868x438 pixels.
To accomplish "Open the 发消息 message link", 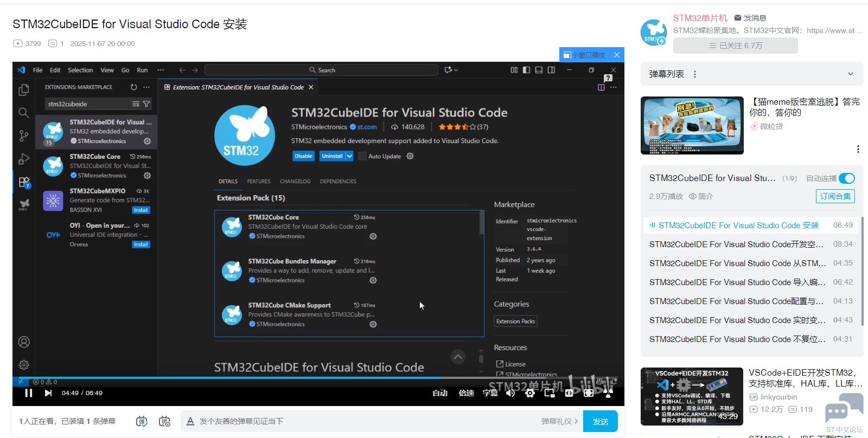I will pos(750,18).
